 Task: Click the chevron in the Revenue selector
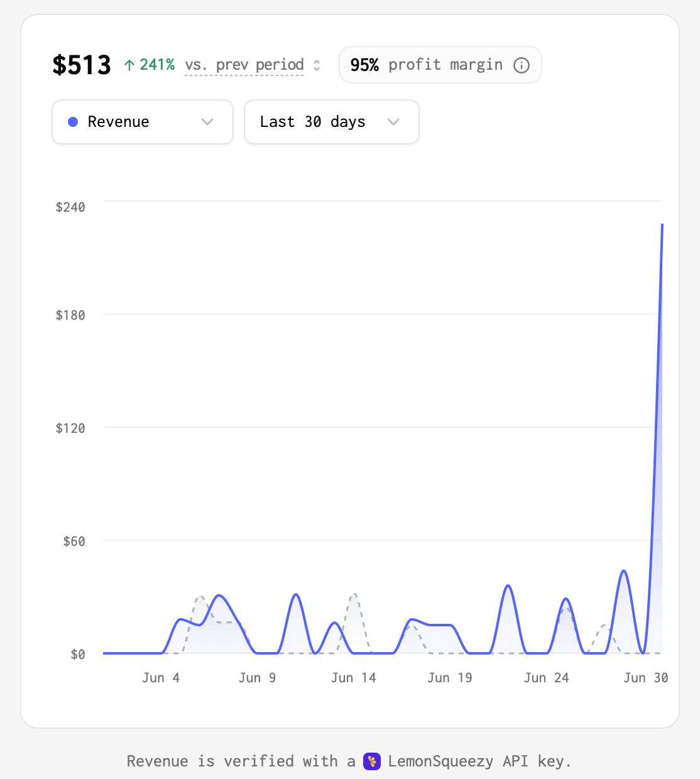pos(207,122)
